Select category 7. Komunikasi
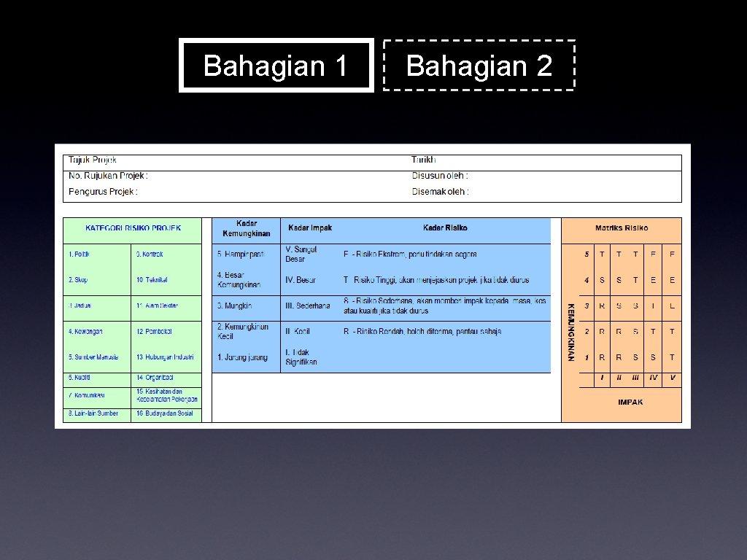This screenshot has height=560, width=747. click(x=87, y=395)
